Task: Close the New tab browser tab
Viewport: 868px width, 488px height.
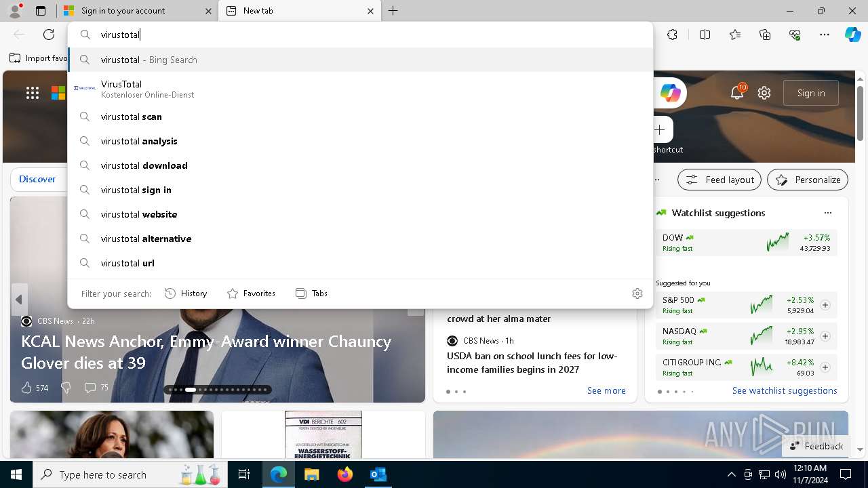Action: (x=370, y=11)
